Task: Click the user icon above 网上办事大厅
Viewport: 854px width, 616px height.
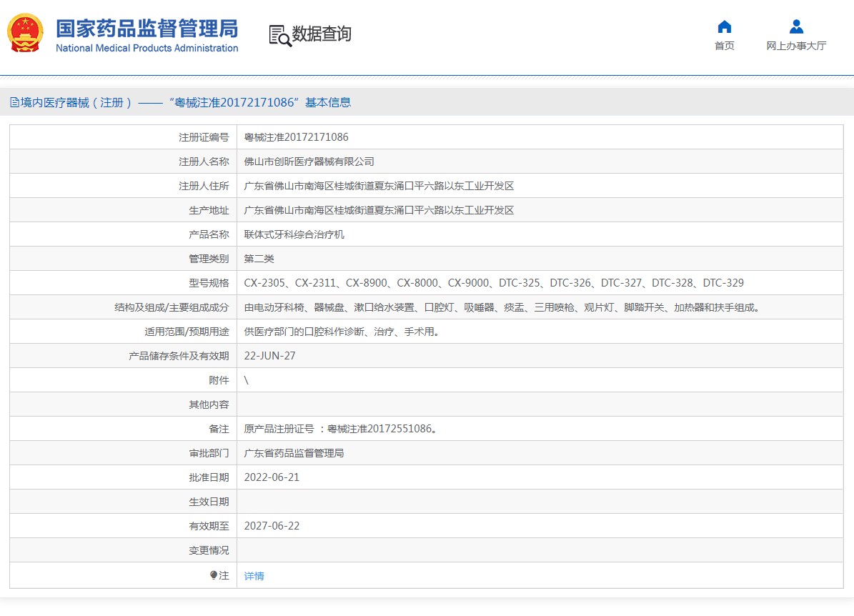Action: click(796, 27)
